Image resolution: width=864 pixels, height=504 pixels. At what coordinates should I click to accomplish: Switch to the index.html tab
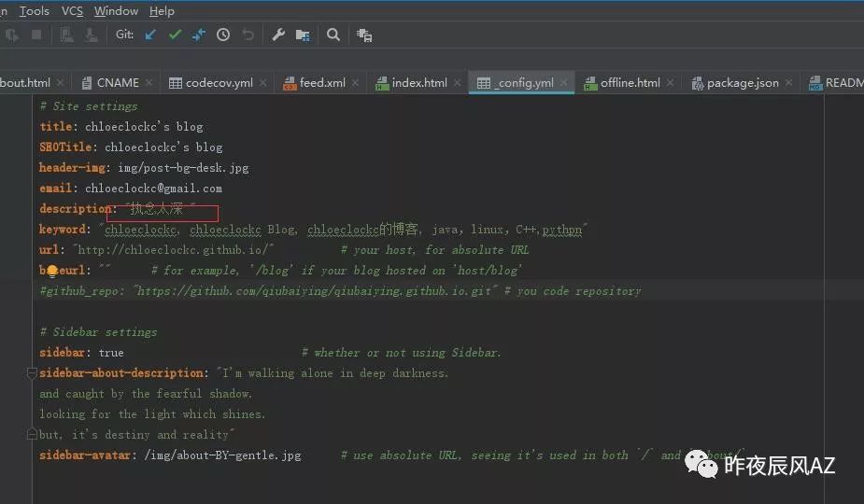tap(418, 83)
